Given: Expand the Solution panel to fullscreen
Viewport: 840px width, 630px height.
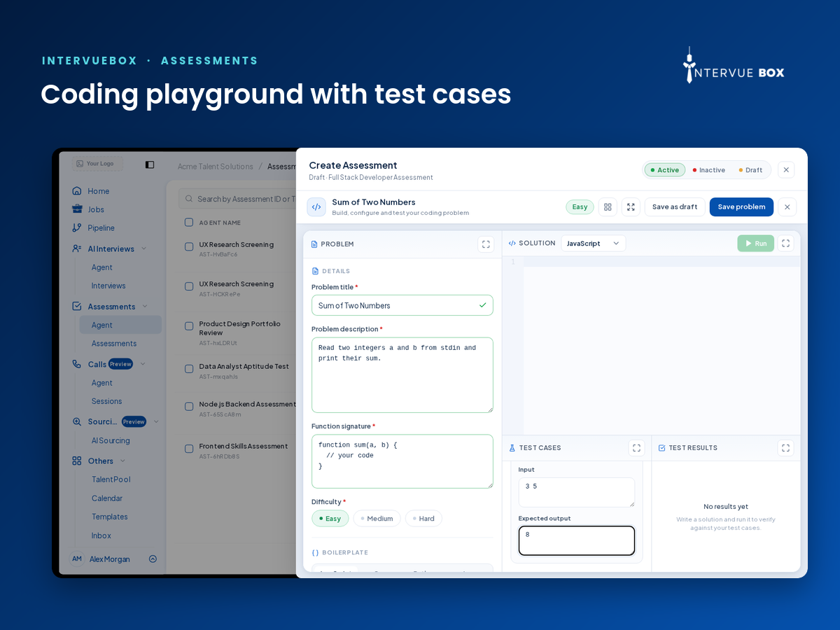Looking at the screenshot, I should tap(785, 244).
